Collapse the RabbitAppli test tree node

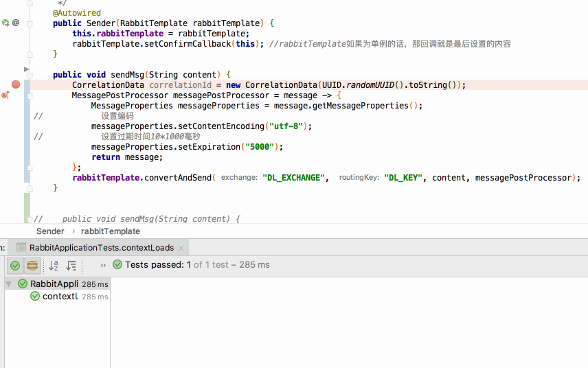9,284
